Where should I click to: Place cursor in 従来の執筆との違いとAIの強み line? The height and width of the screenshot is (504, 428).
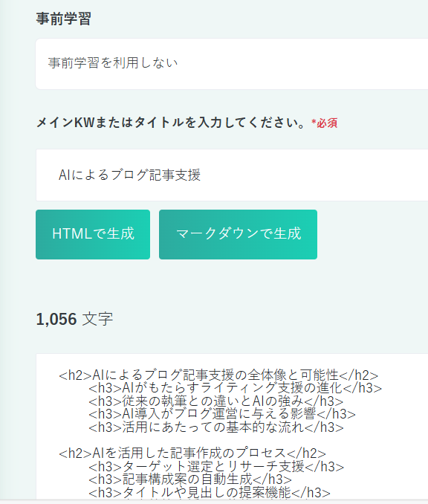click(x=216, y=401)
